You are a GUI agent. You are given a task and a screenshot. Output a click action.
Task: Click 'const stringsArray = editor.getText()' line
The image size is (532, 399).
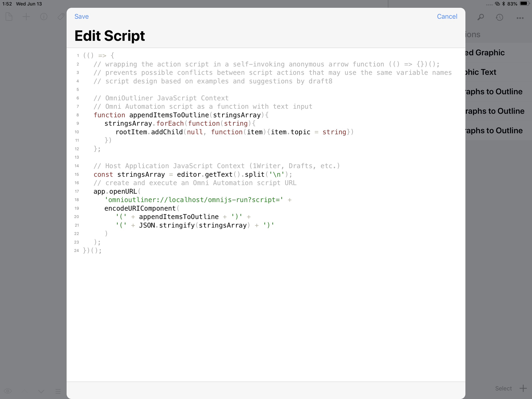(193, 174)
